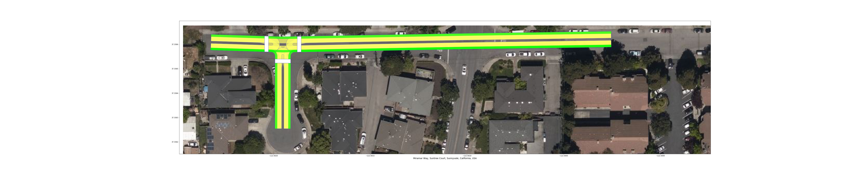
Task: Select the Miramar Way, Suntree Court caption
Action: tap(445, 158)
